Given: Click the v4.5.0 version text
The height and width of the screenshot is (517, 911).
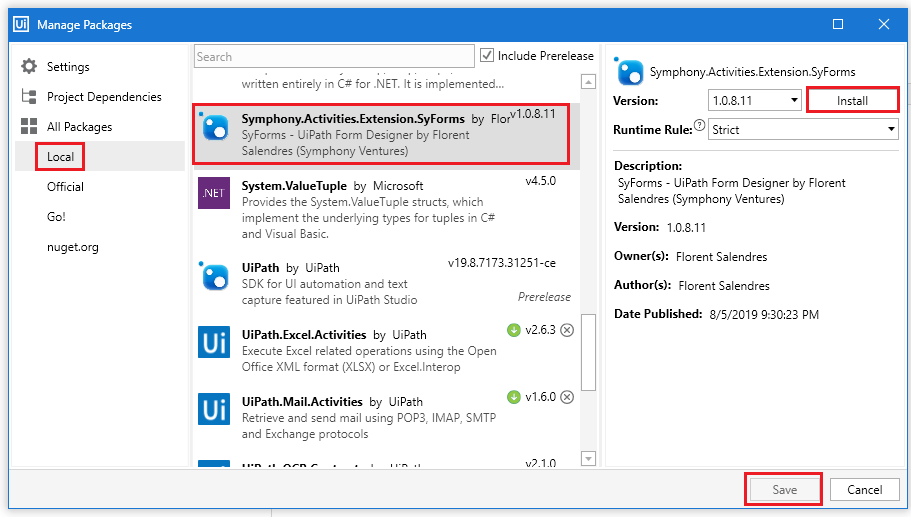Looking at the screenshot, I should point(540,181).
